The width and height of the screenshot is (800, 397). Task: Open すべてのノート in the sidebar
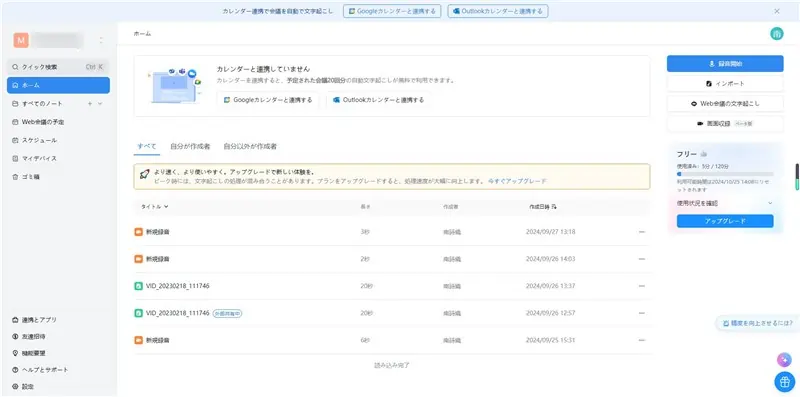click(x=42, y=104)
